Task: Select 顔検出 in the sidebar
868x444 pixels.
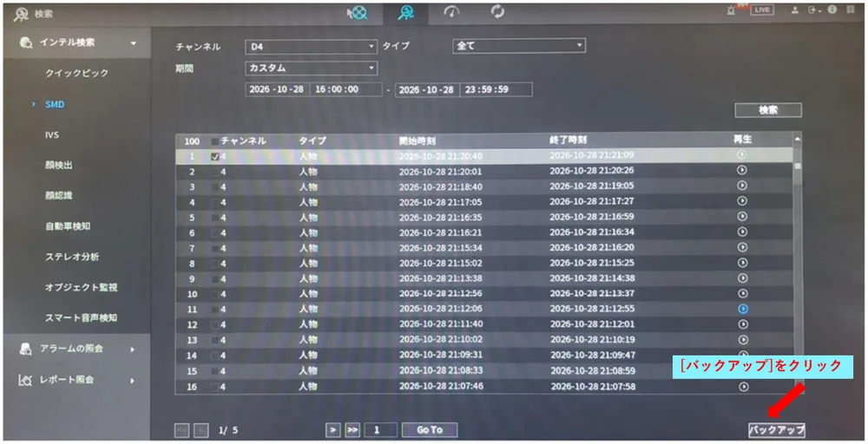Action: click(59, 166)
